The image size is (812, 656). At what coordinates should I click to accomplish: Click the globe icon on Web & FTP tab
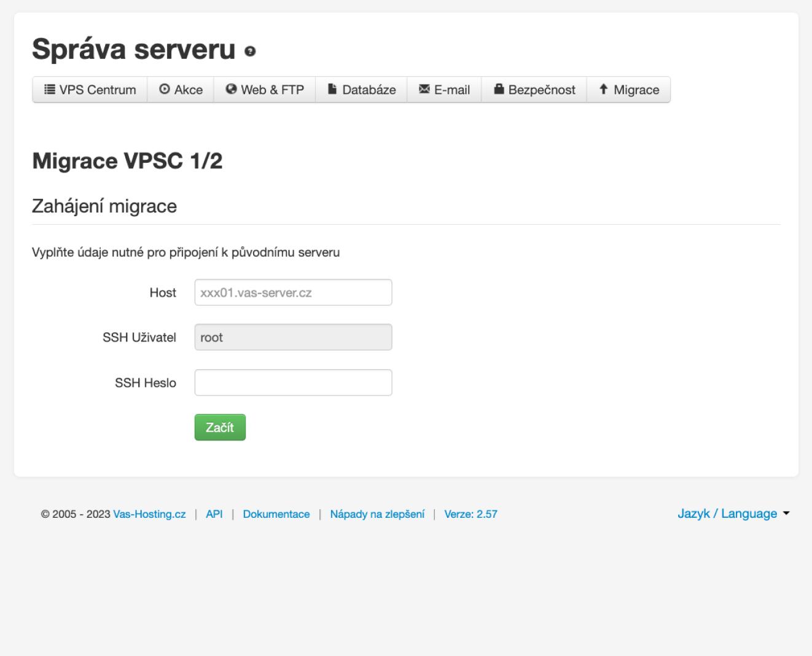[x=230, y=89]
